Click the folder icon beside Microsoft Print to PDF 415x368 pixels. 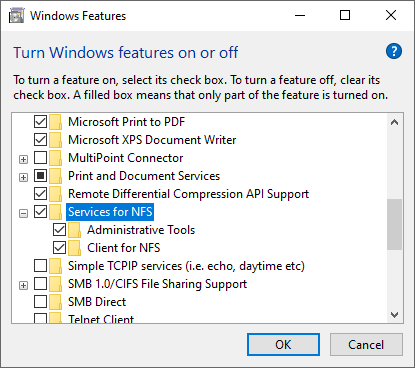(55, 122)
